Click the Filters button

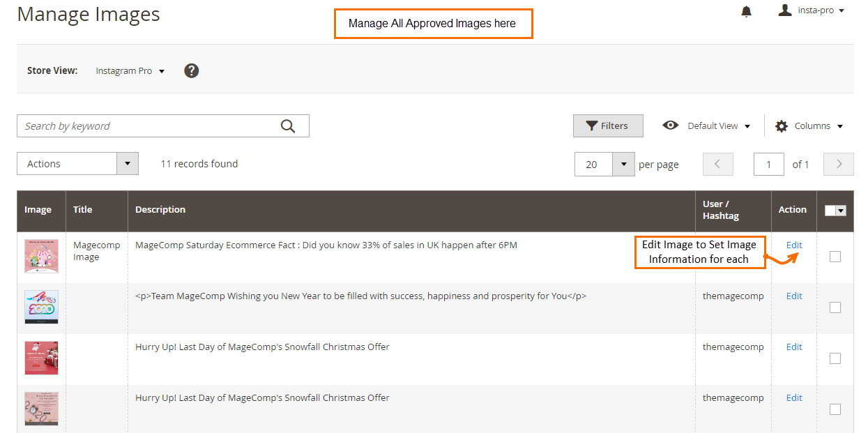tap(607, 126)
